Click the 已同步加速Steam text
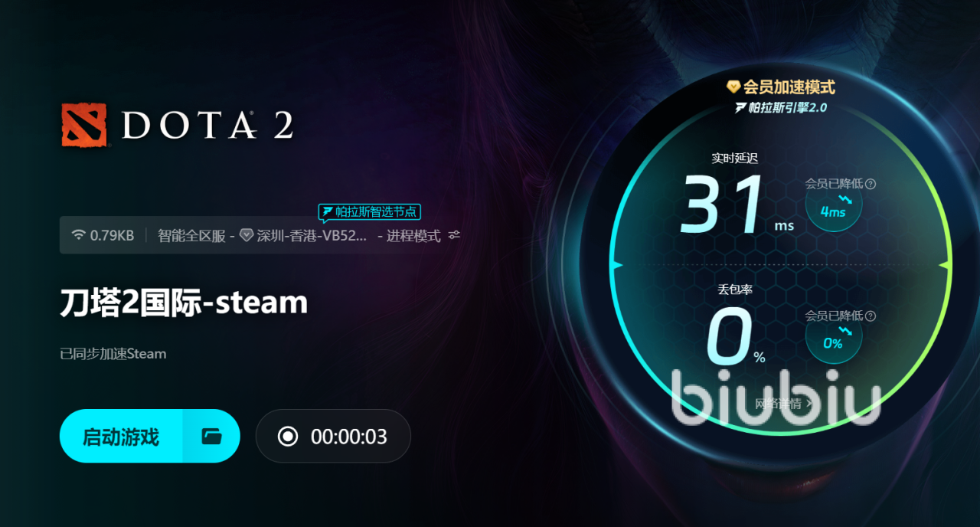Viewport: 980px width, 527px height. click(113, 354)
